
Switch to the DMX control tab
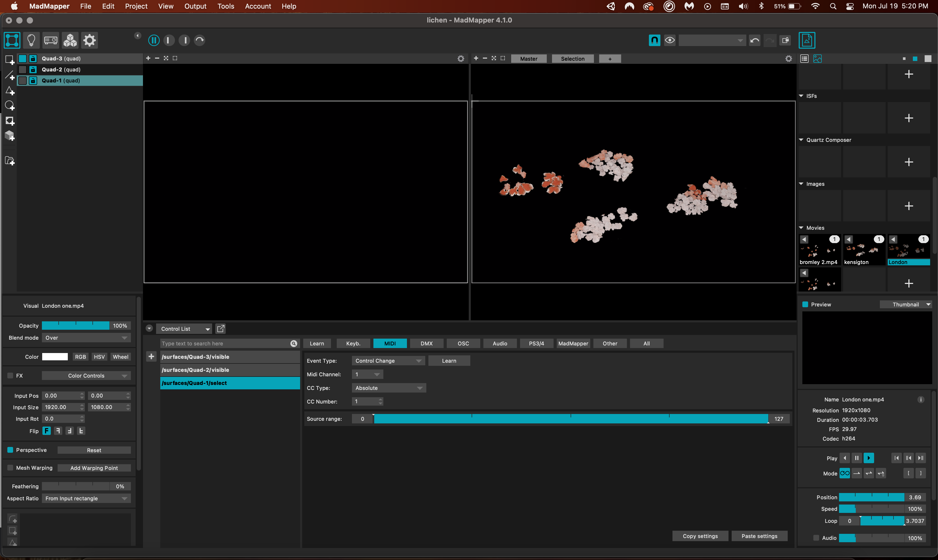coord(426,343)
